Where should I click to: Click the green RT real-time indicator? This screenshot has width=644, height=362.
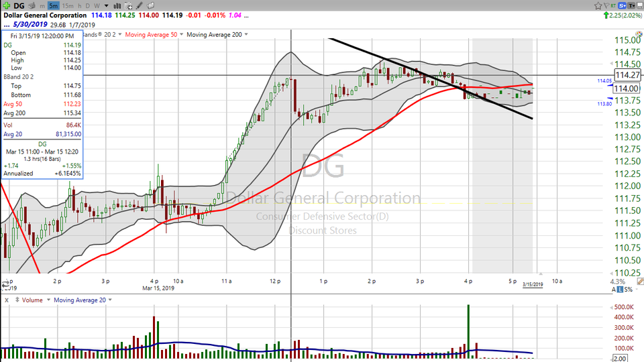tap(613, 5)
